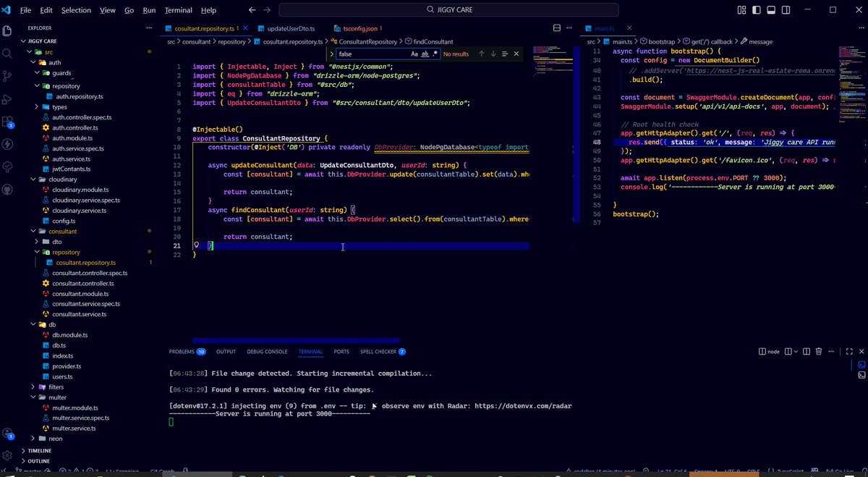This screenshot has width=868, height=477.
Task: Click the Search icon in the activity bar
Action: pyautogui.click(x=9, y=52)
